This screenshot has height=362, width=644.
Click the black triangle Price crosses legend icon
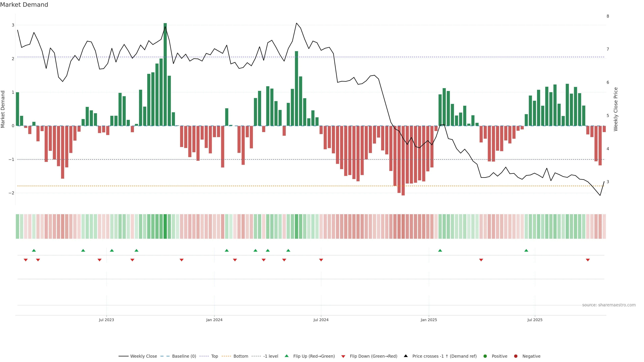point(406,356)
